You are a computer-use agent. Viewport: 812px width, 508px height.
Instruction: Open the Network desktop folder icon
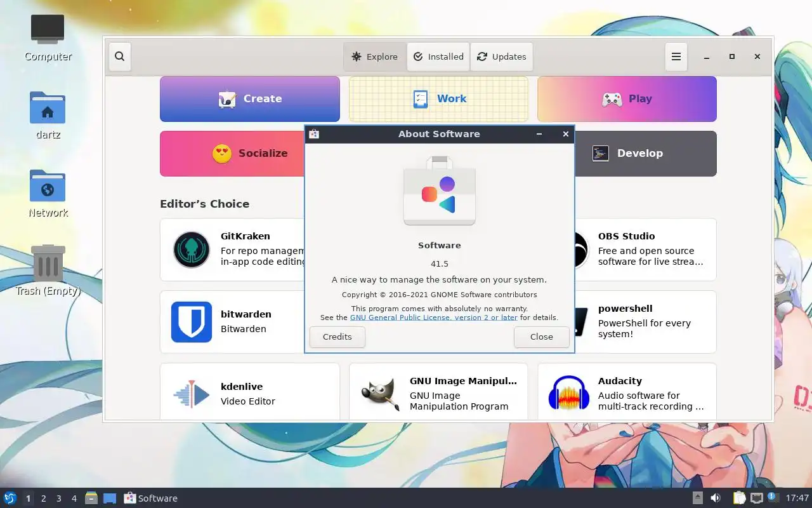48,194
